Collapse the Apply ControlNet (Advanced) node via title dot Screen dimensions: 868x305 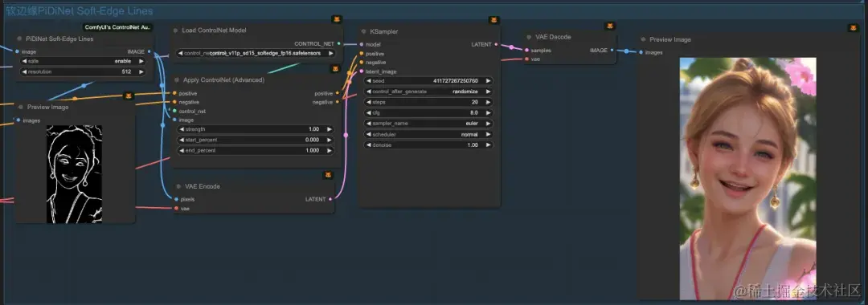(177, 80)
